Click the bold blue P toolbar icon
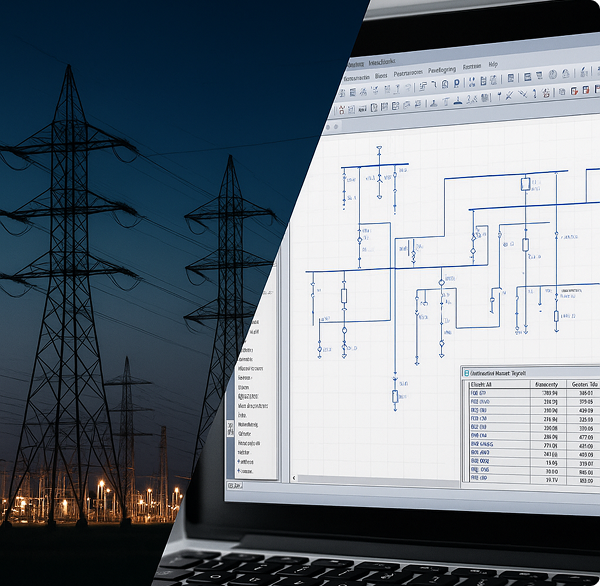The image size is (600, 586). (x=456, y=83)
